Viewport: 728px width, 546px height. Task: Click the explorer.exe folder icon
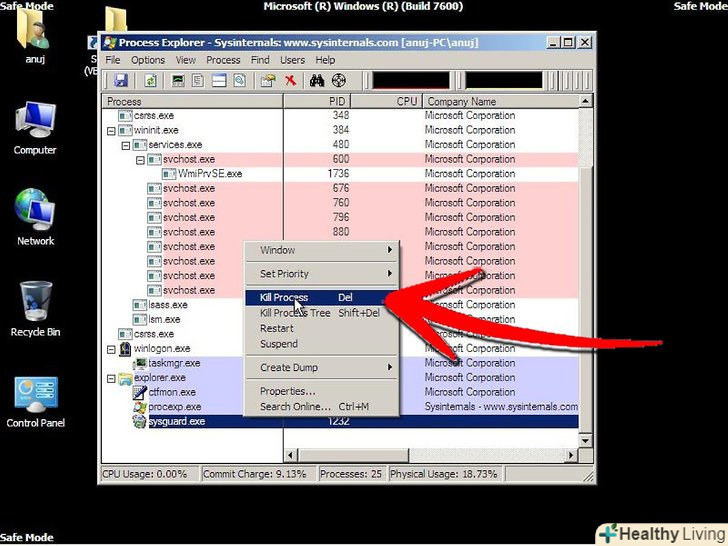click(125, 378)
